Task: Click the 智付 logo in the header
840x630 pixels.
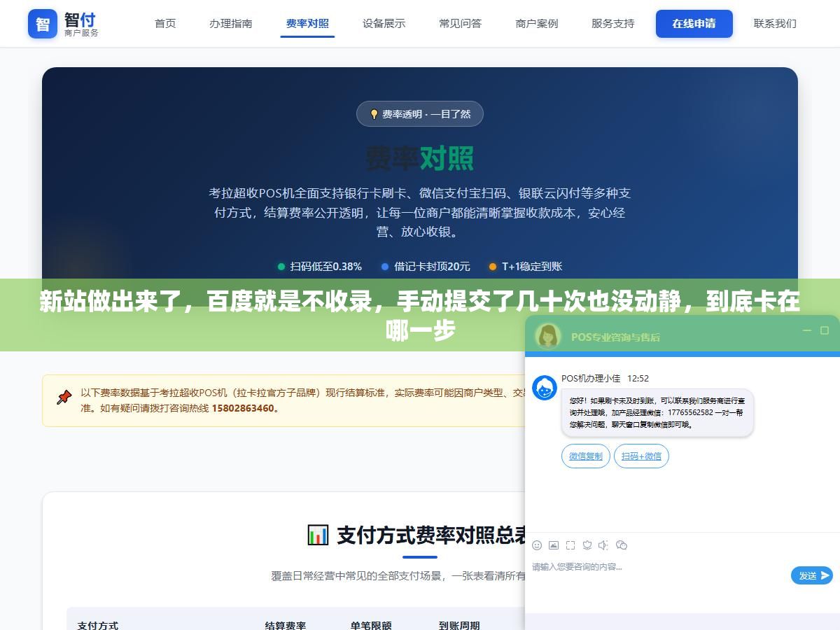Action: pos(63,24)
